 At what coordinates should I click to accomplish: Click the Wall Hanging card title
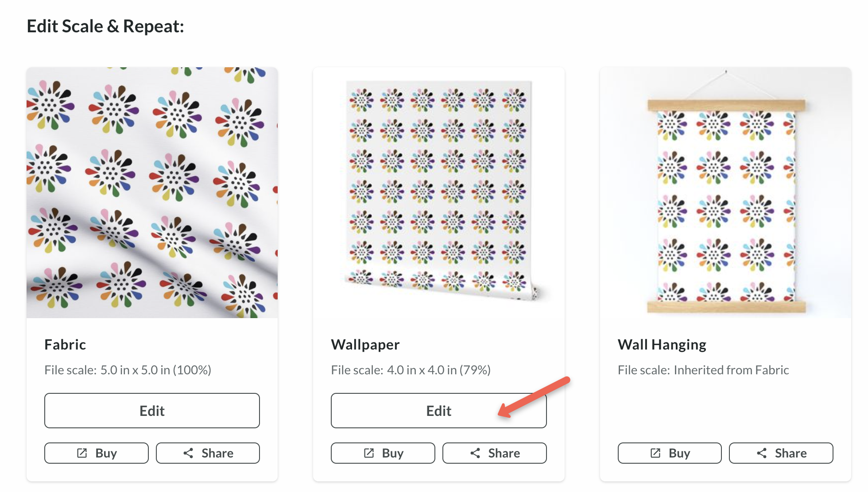tap(662, 345)
